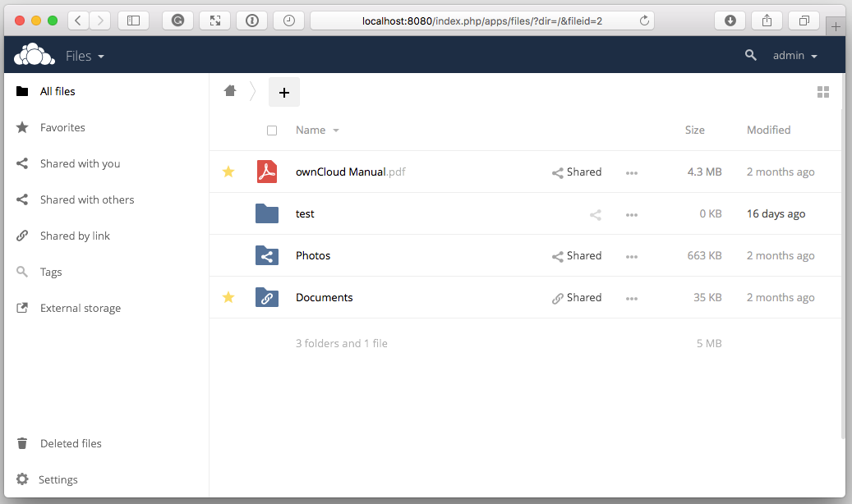Click the 1Password extension icon

click(x=252, y=21)
